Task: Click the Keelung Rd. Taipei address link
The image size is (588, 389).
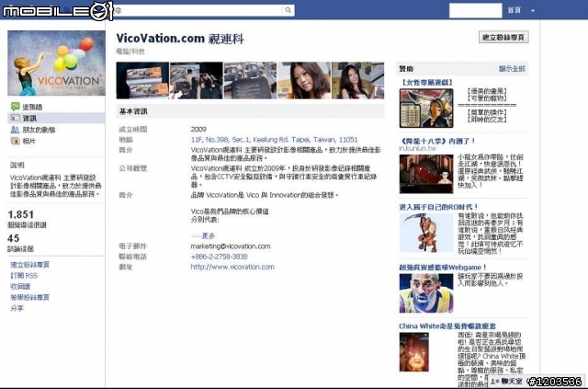Action: click(x=274, y=140)
